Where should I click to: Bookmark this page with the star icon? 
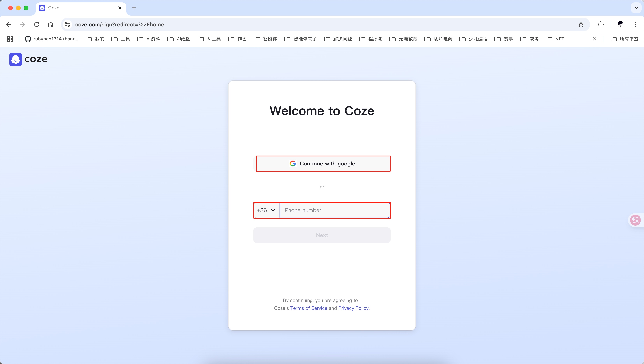tap(581, 24)
